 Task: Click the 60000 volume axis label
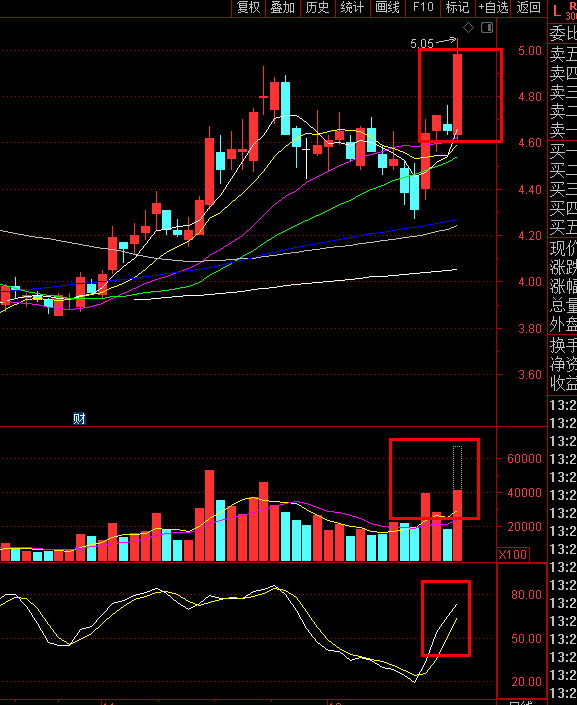[x=524, y=459]
